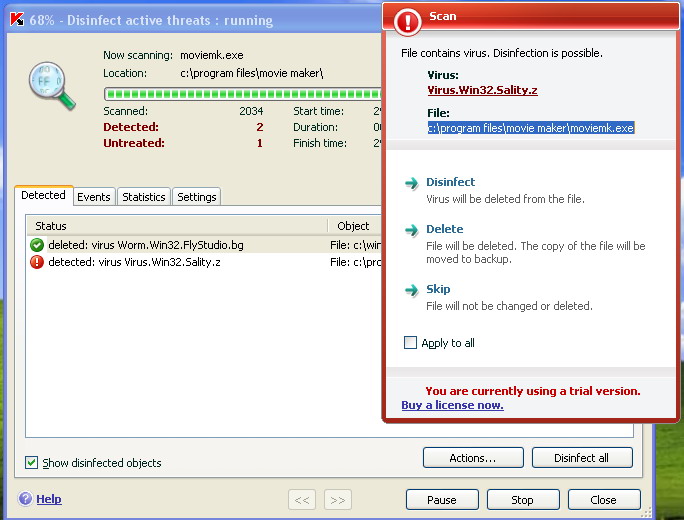Click the next >> navigation button

click(x=338, y=499)
